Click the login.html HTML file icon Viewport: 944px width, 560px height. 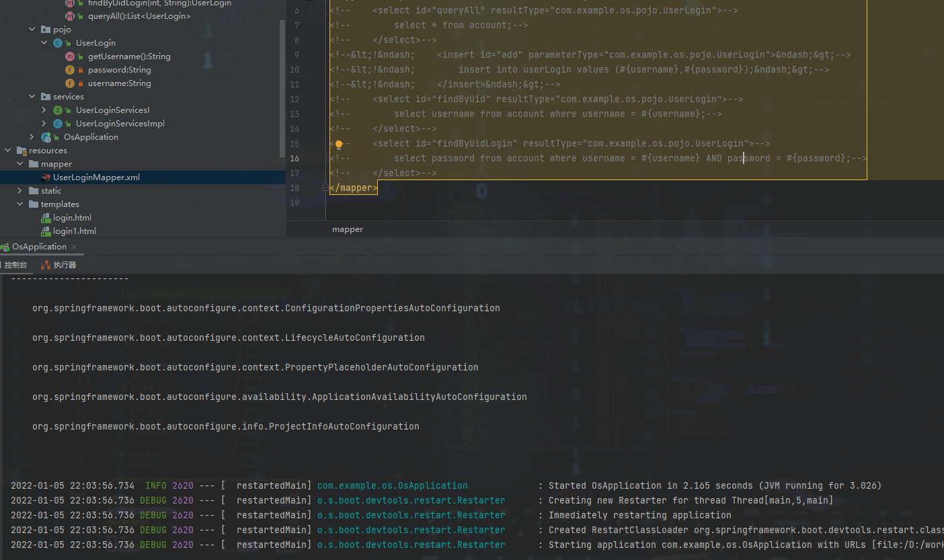(x=46, y=217)
